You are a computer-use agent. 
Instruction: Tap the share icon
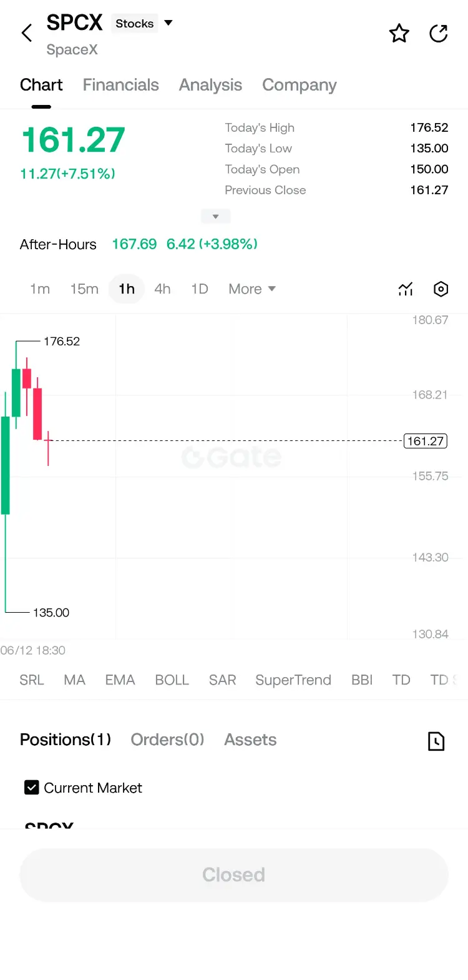coord(439,33)
